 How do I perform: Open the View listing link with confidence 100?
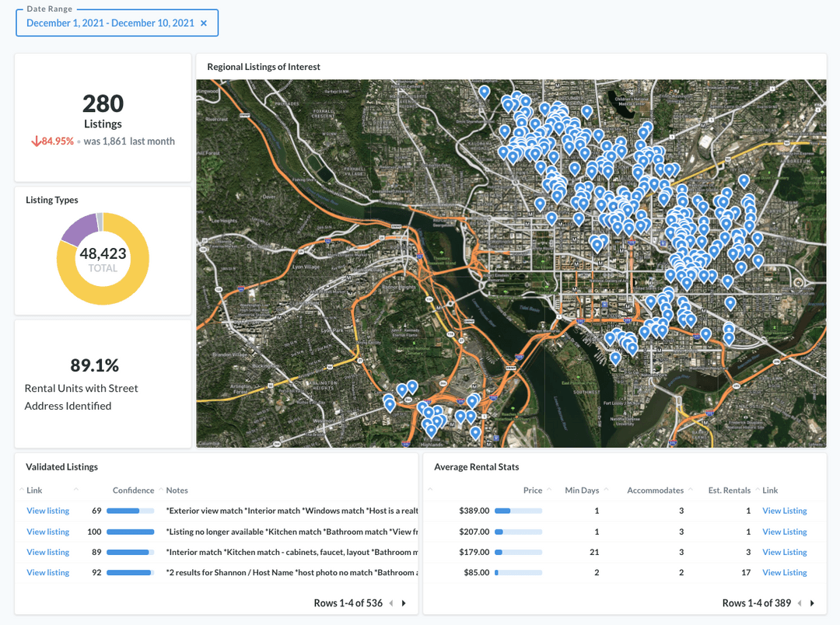(47, 531)
